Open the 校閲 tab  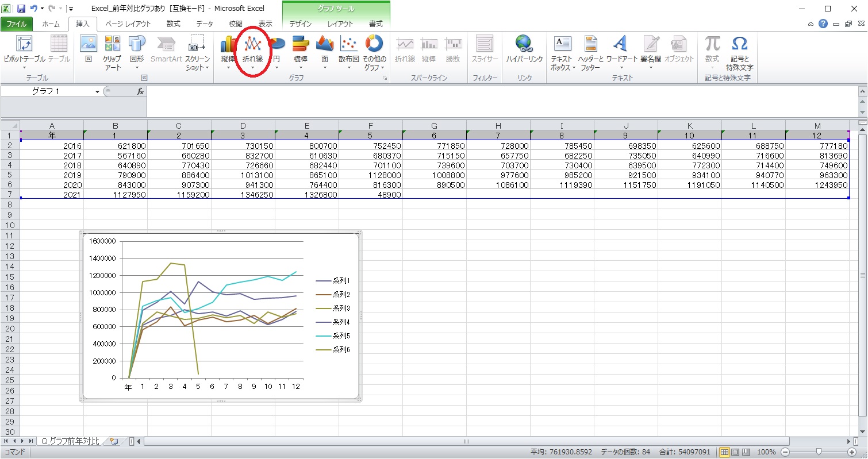click(x=236, y=24)
